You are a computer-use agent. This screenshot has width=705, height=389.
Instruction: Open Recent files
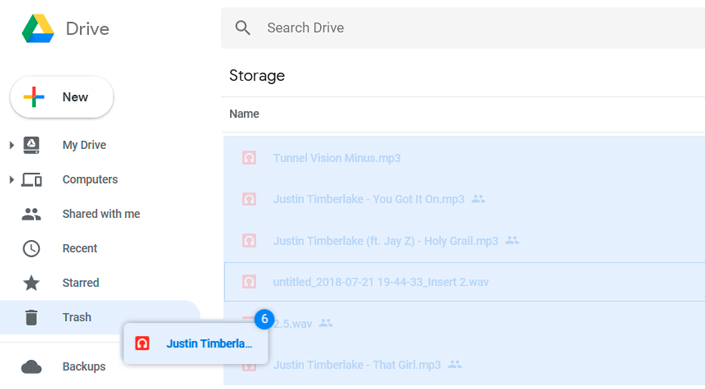point(80,248)
